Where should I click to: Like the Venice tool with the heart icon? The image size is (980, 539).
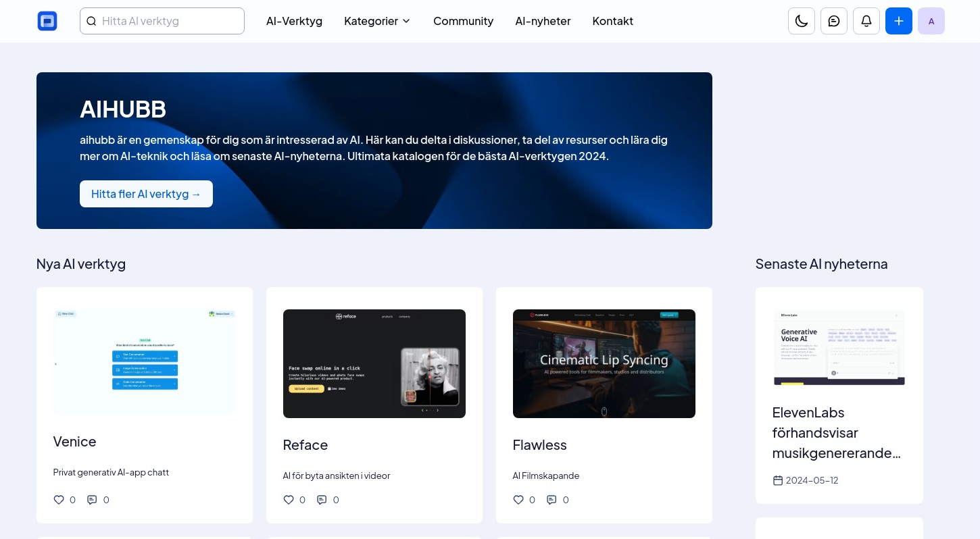tap(59, 500)
